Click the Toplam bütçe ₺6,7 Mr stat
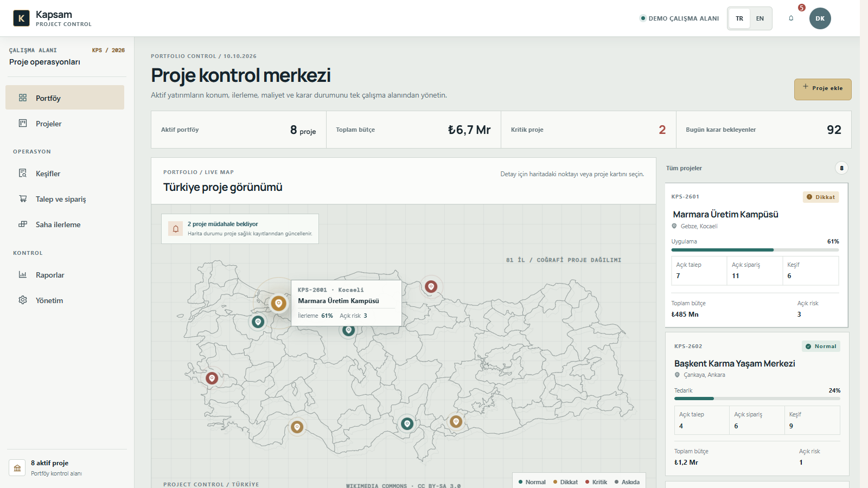This screenshot has height=488, width=868. [x=413, y=130]
